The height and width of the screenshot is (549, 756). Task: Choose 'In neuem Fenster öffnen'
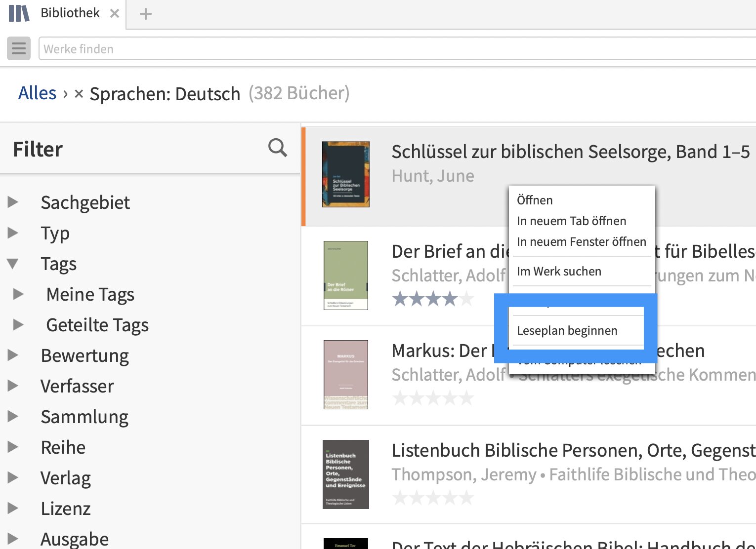582,241
